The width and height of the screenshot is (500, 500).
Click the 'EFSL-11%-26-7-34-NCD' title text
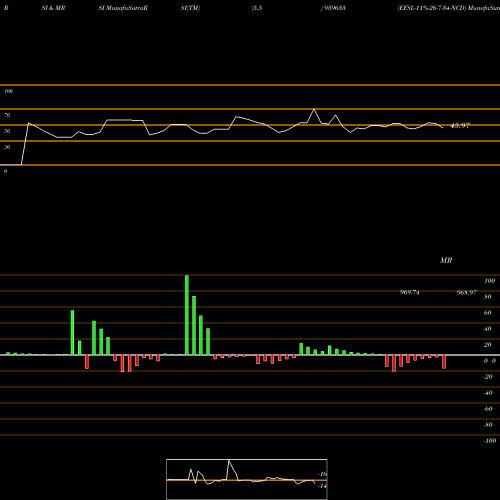click(431, 8)
